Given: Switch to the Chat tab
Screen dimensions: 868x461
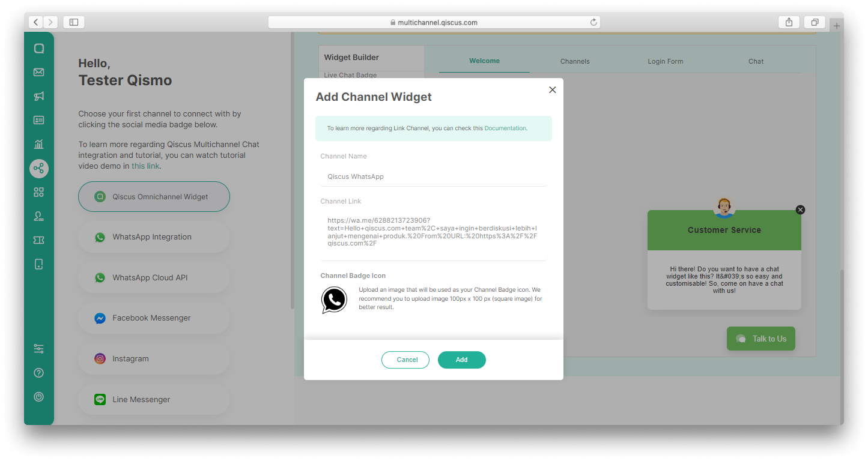Looking at the screenshot, I should point(756,61).
